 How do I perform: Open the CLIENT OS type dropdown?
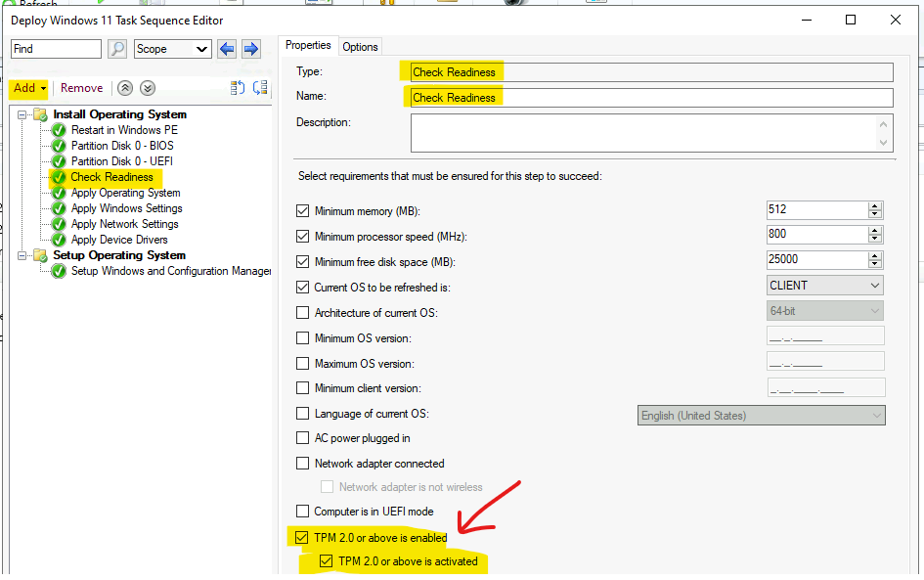824,286
